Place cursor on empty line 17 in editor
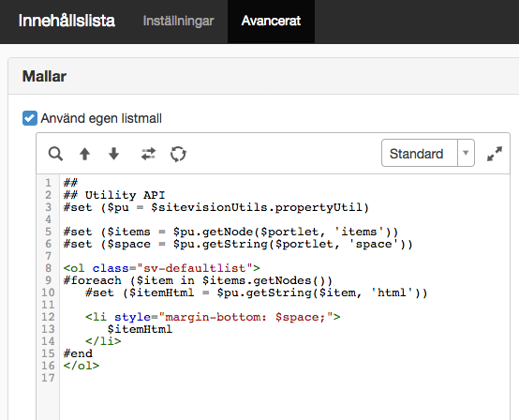 pyautogui.click(x=285, y=378)
